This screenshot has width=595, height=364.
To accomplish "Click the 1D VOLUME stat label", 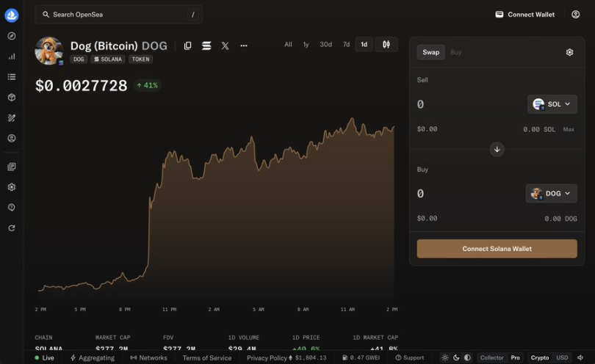I will point(244,338).
